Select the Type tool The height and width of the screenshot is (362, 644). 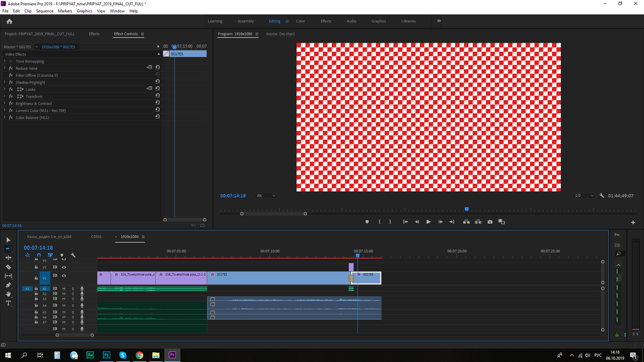tap(8, 303)
